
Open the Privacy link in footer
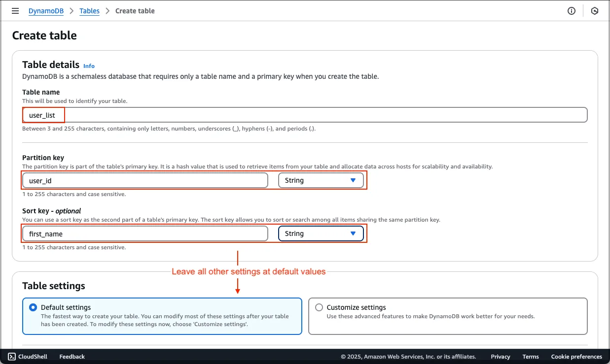(x=500, y=357)
